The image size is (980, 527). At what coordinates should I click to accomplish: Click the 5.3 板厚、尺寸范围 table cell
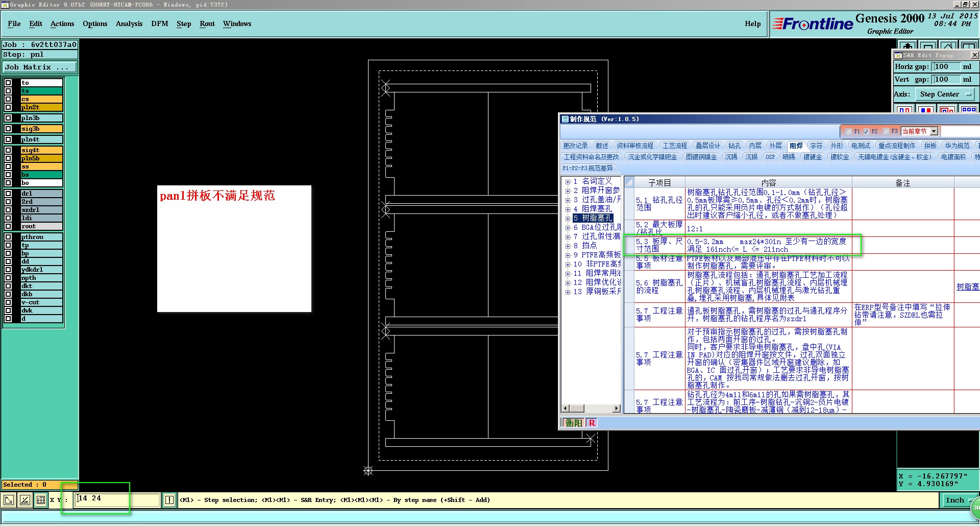pyautogui.click(x=659, y=245)
